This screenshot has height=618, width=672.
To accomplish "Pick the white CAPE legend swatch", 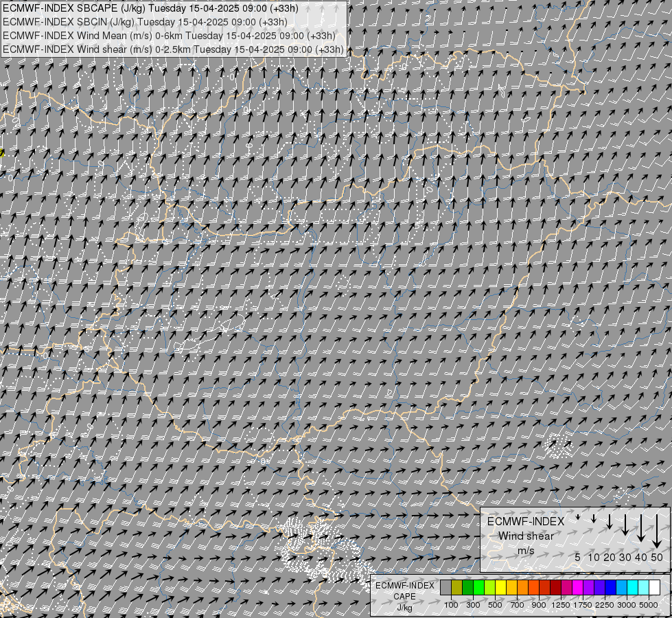I will (654, 587).
